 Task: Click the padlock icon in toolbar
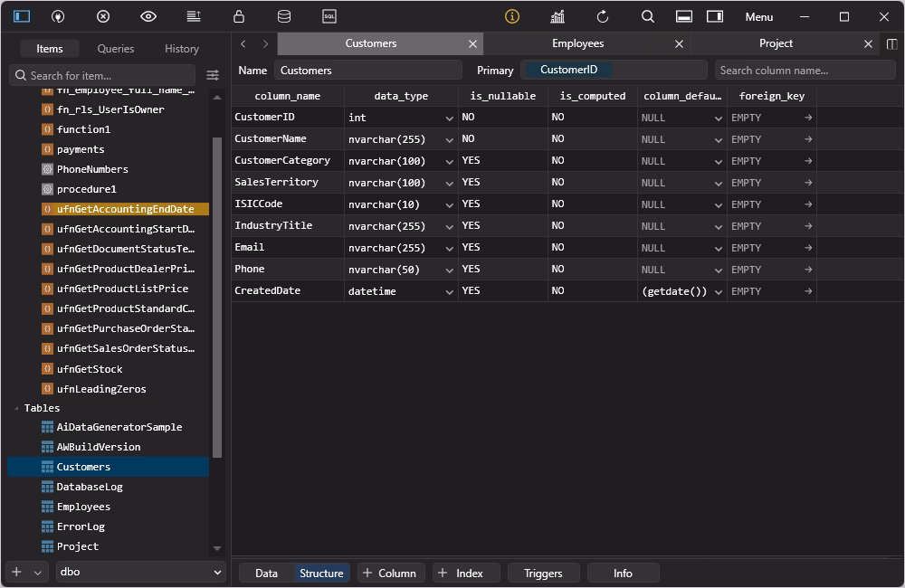pos(238,16)
